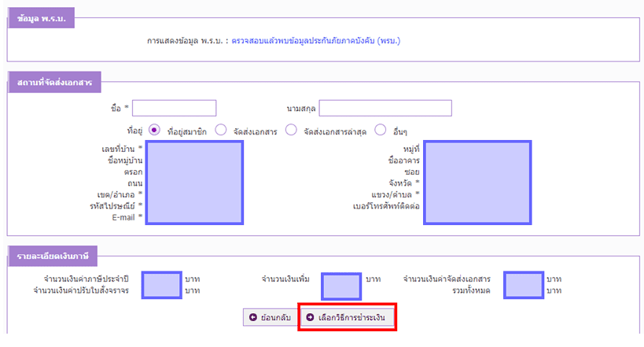The width and height of the screenshot is (644, 347).
Task: Click the masked address block beside เลขที่บ้าน
Action: (x=193, y=183)
